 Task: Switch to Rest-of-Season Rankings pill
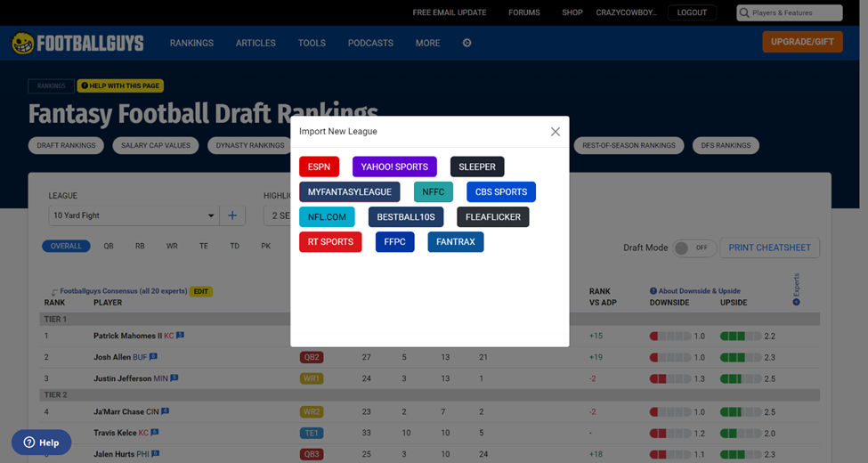[629, 145]
